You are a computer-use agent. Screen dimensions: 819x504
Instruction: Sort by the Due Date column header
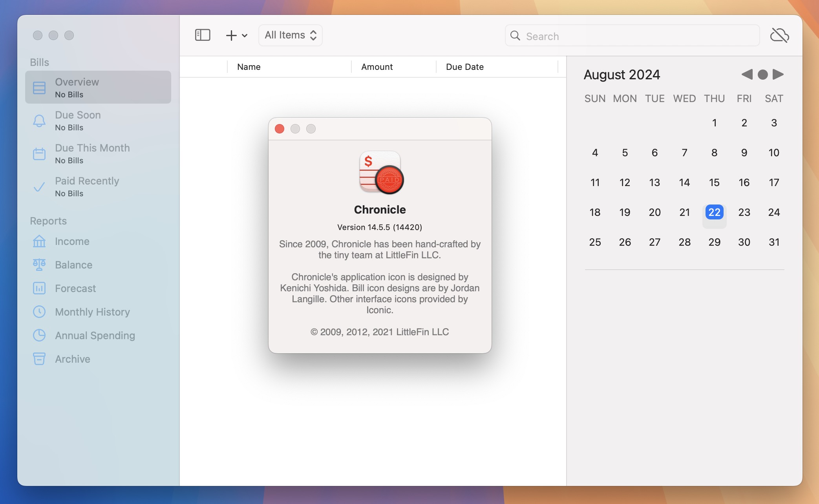pos(497,67)
